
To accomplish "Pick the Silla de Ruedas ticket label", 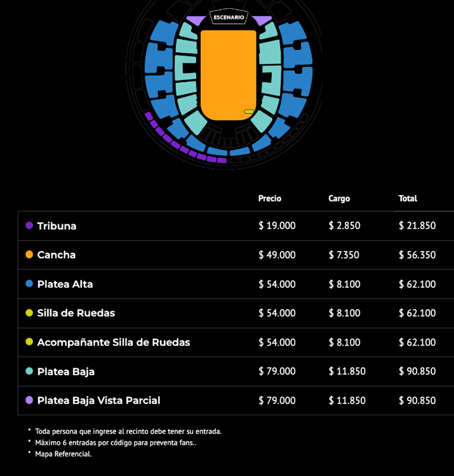I will pyautogui.click(x=76, y=313).
